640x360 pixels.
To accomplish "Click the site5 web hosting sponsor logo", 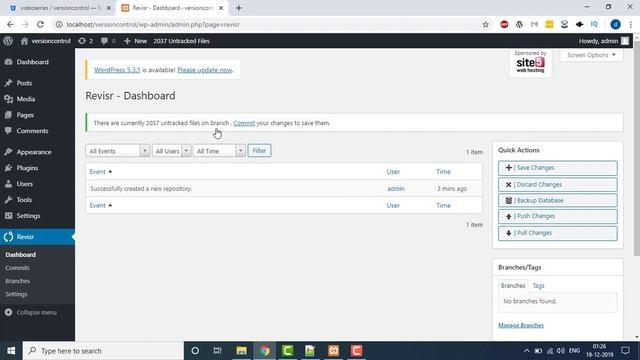I will (x=530, y=62).
